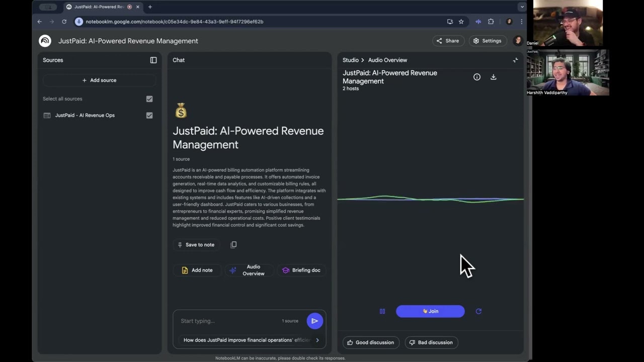Click the info icon in Audio Overview
This screenshot has width=644, height=362.
477,77
